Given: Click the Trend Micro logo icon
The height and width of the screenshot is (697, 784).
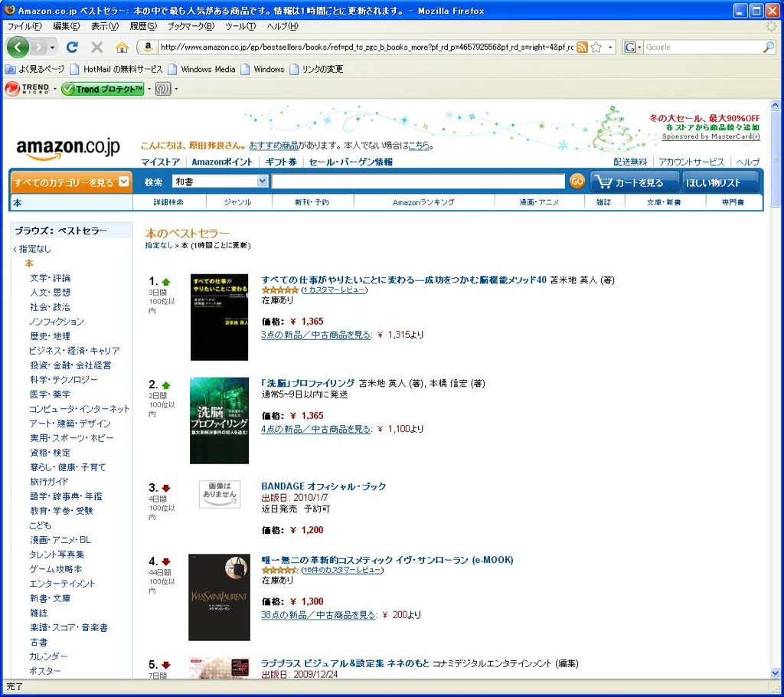Looking at the screenshot, I should click(x=28, y=89).
